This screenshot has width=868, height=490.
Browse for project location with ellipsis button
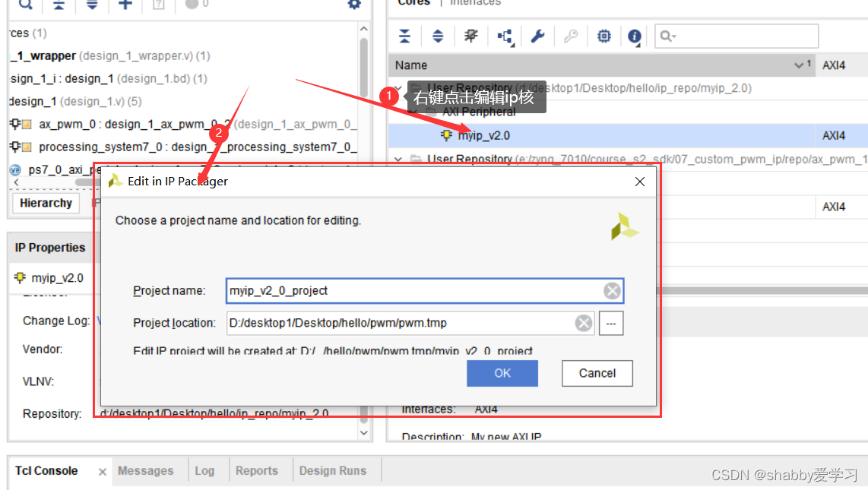[611, 323]
